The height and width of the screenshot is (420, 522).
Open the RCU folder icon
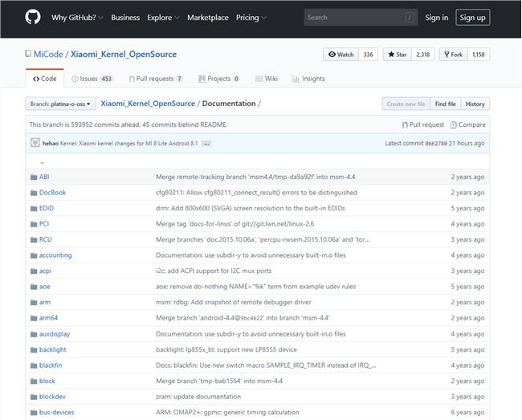point(34,239)
